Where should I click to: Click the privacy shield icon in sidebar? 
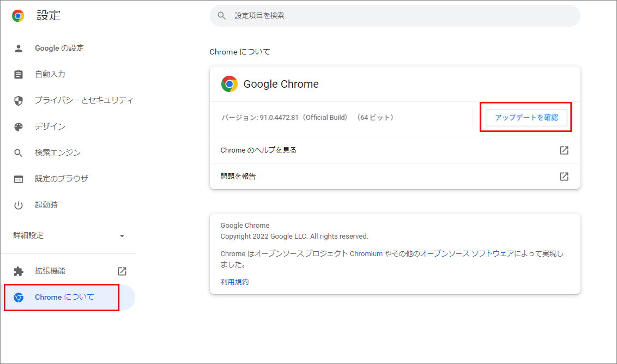[x=19, y=101]
